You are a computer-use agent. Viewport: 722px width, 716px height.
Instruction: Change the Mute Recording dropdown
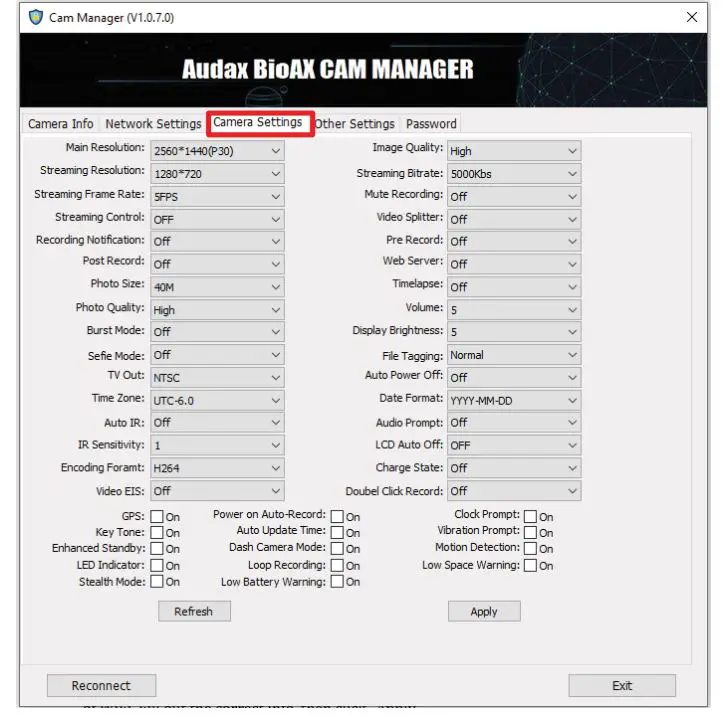(x=514, y=197)
